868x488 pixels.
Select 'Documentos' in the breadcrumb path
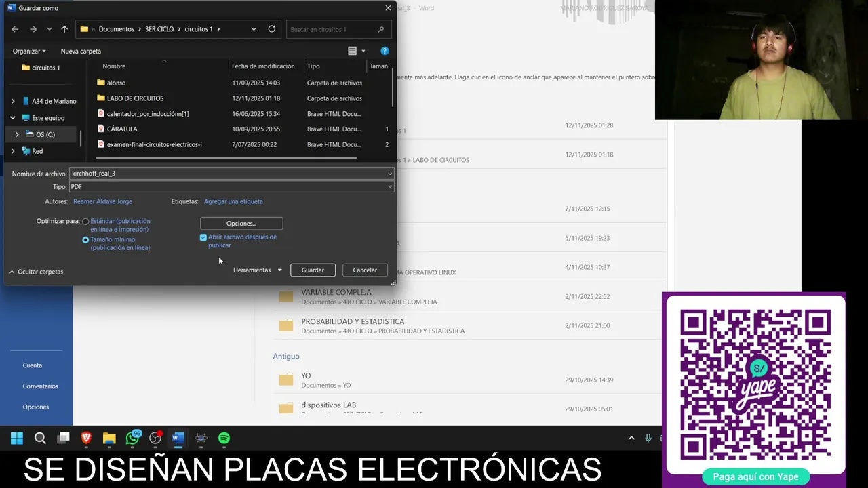click(116, 29)
